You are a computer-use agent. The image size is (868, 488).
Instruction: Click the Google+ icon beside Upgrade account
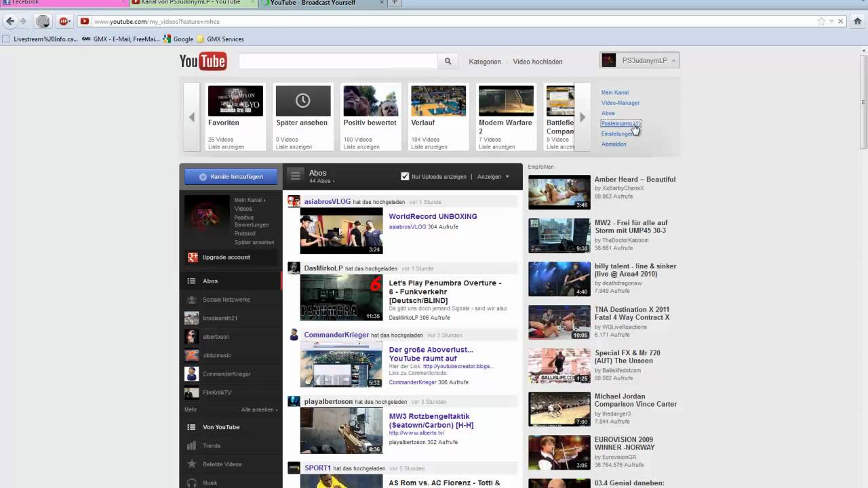tap(193, 257)
